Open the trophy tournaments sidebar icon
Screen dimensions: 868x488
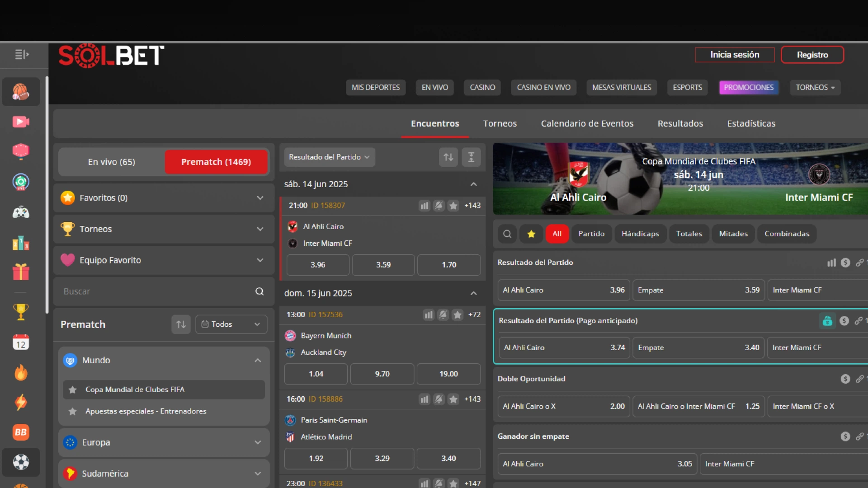[21, 312]
